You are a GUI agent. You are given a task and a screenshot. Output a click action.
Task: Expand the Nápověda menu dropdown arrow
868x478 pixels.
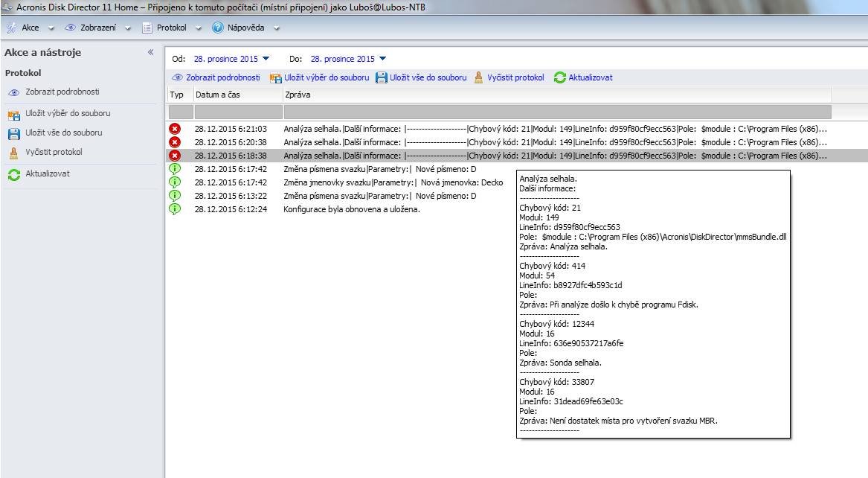pos(277,28)
